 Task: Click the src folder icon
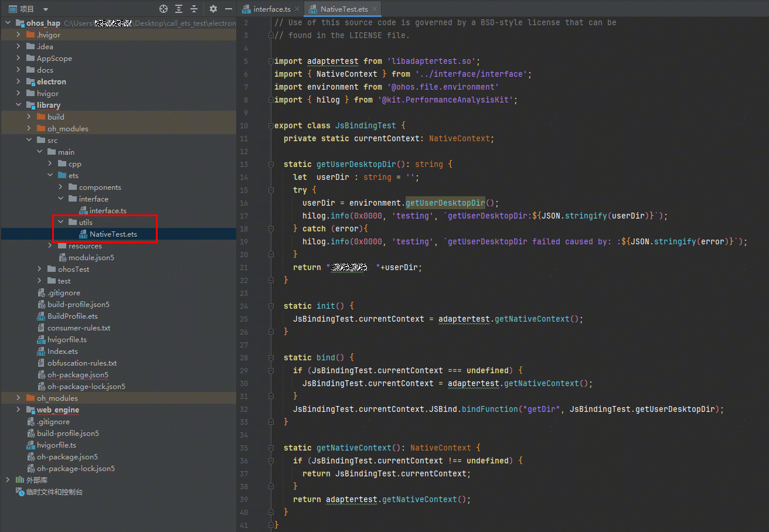[41, 141]
